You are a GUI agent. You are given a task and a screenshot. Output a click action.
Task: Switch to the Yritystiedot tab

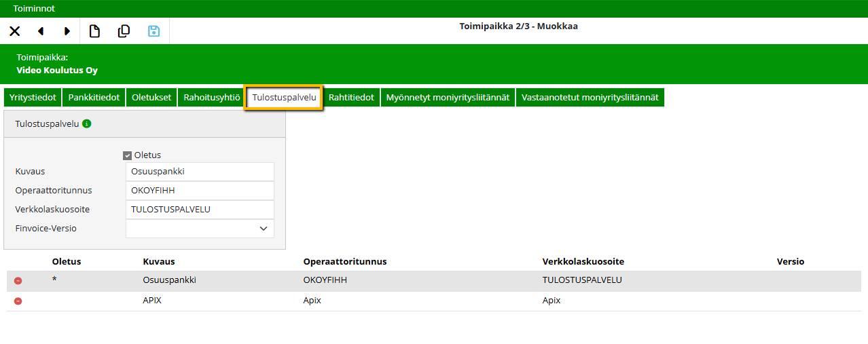pyautogui.click(x=33, y=98)
